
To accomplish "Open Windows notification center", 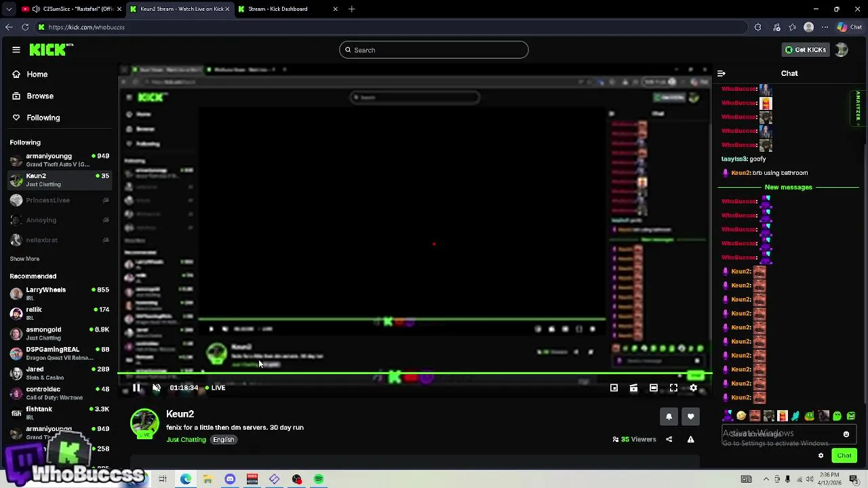I will [854, 479].
